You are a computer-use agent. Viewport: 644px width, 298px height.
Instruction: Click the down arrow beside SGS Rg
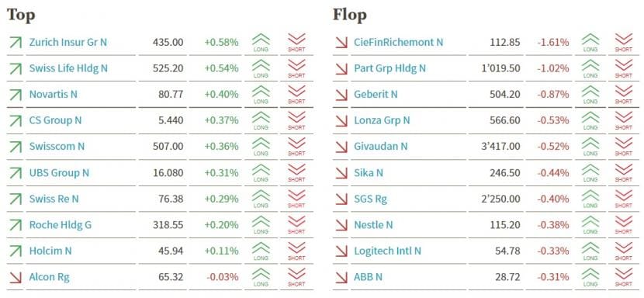pyautogui.click(x=341, y=199)
